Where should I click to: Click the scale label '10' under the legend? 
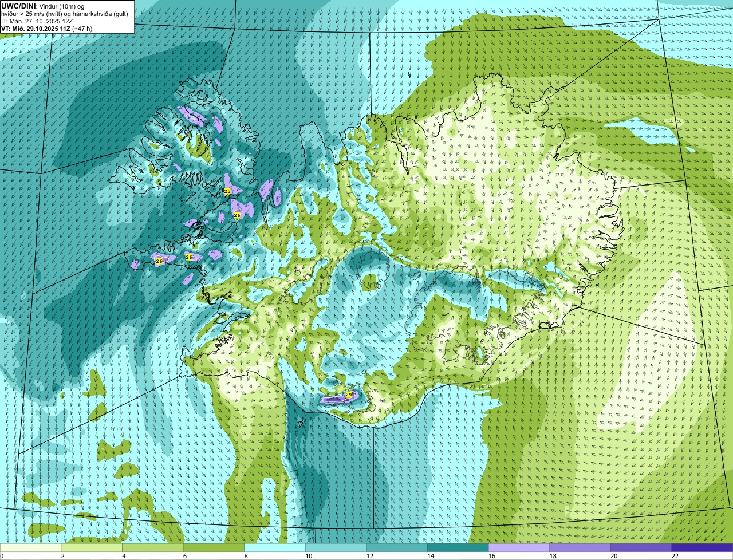point(309,556)
